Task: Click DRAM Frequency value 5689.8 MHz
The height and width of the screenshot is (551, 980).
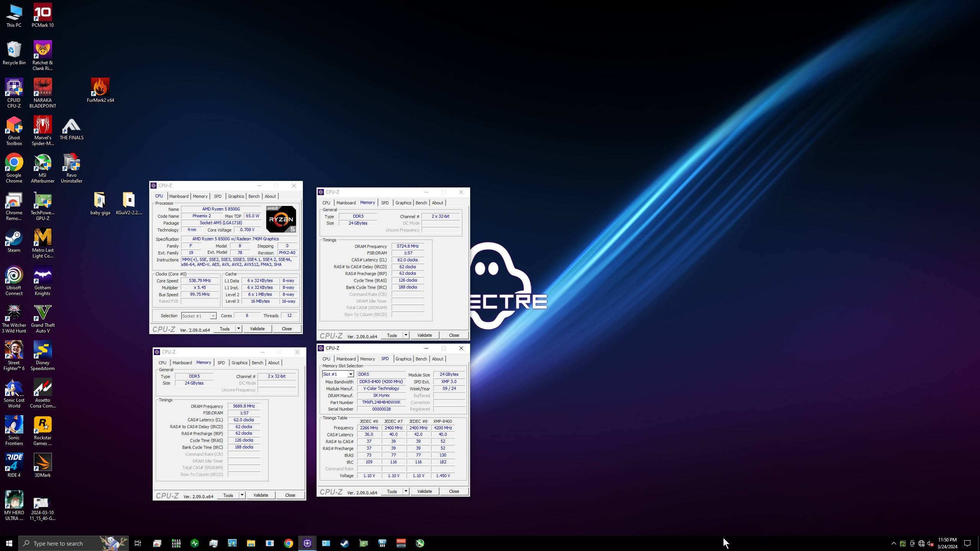Action: point(244,406)
